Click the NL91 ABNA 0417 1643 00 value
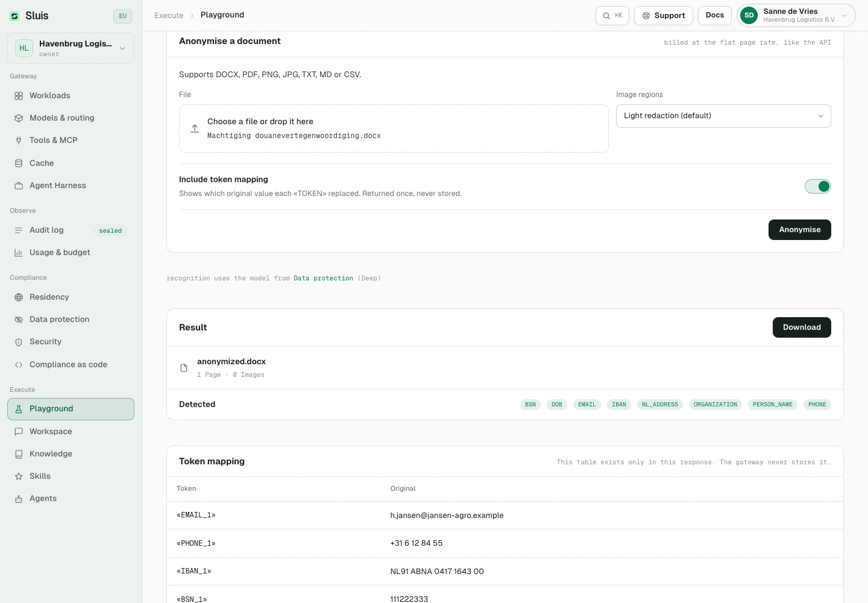Screen dimensions: 868x603 (437, 572)
